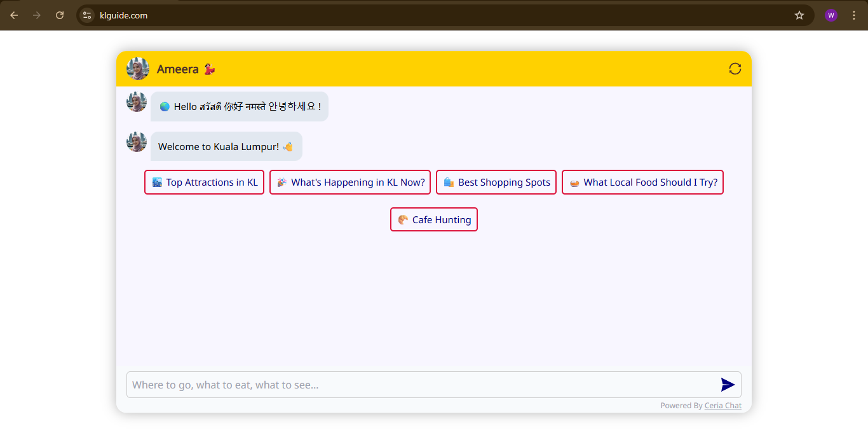Open the Ceria Chat link
The image size is (868, 433).
(722, 405)
